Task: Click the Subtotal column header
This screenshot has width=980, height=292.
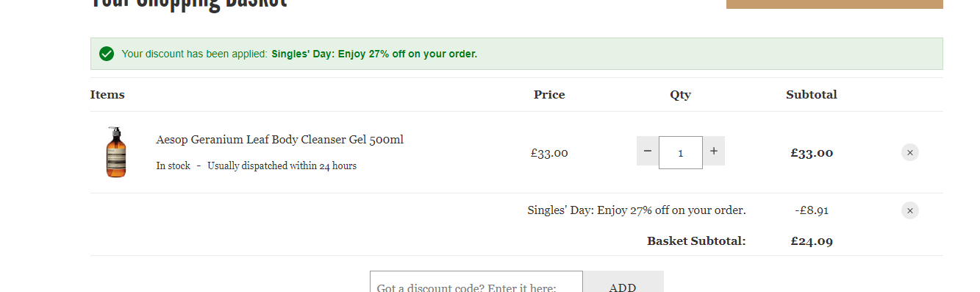Action: pyautogui.click(x=812, y=95)
